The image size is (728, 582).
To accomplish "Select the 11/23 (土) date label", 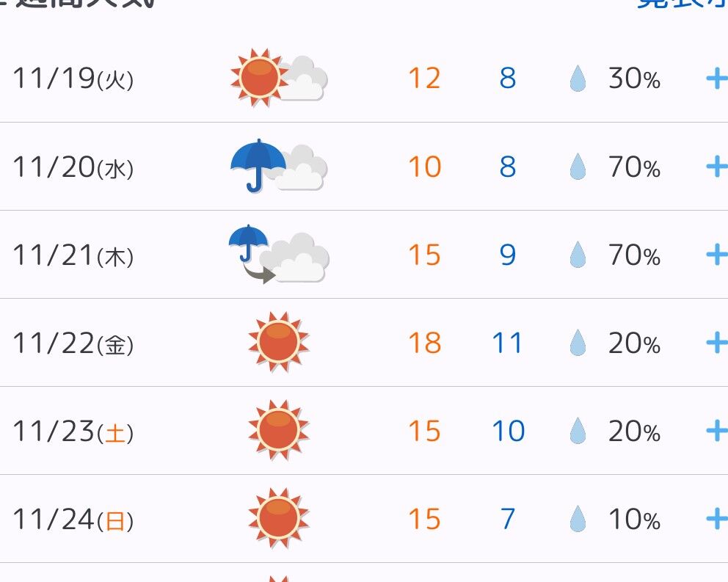I will pos(73,432).
